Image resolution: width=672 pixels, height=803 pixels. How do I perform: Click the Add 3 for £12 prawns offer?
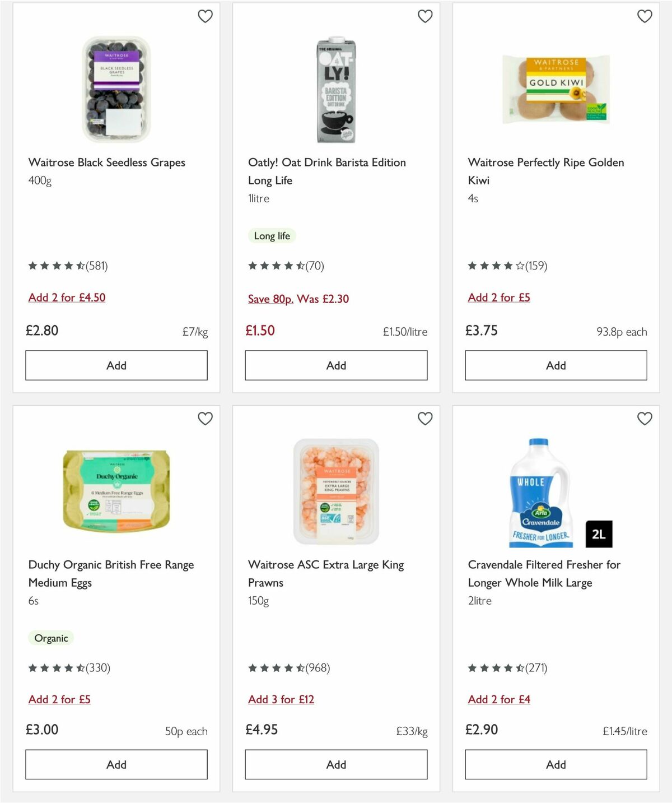point(281,699)
